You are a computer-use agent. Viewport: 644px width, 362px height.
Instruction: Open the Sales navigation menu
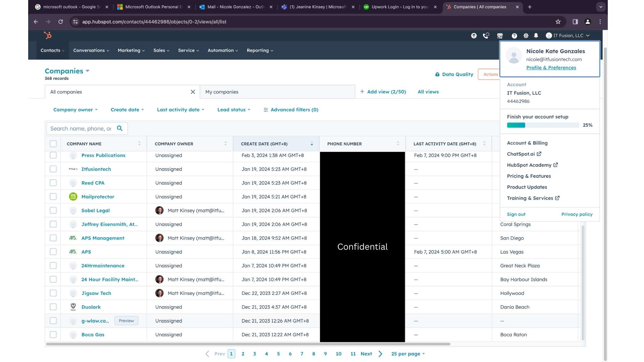pos(161,50)
